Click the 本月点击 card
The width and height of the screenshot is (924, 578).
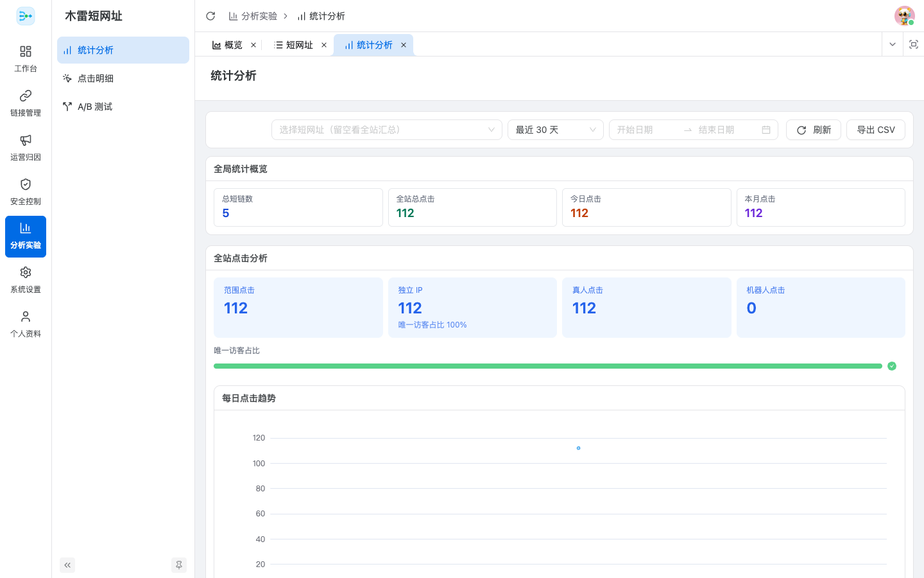click(x=821, y=207)
